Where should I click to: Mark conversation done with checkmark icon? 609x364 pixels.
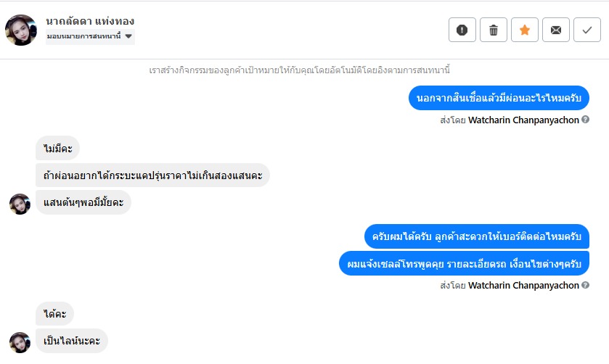click(586, 30)
